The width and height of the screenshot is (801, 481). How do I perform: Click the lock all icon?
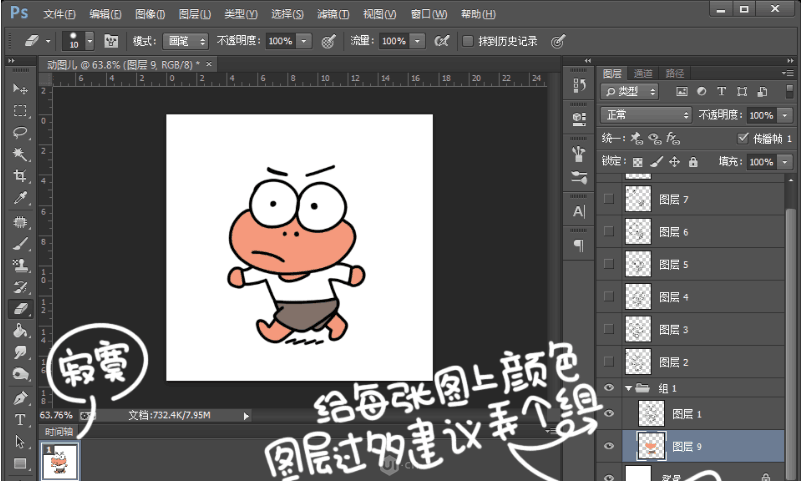(693, 162)
